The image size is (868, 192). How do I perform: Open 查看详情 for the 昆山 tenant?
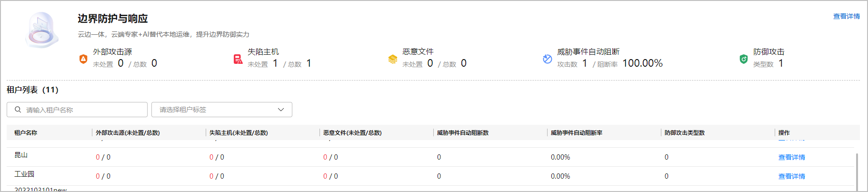[x=792, y=157]
